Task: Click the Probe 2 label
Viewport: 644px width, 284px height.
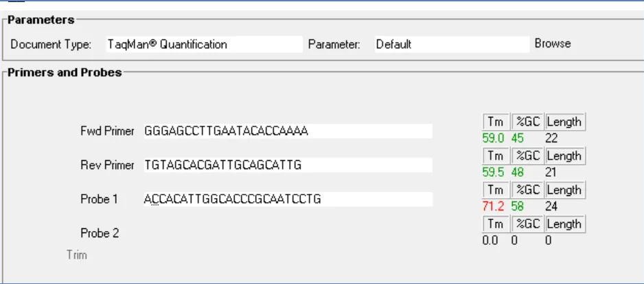Action: [x=100, y=233]
